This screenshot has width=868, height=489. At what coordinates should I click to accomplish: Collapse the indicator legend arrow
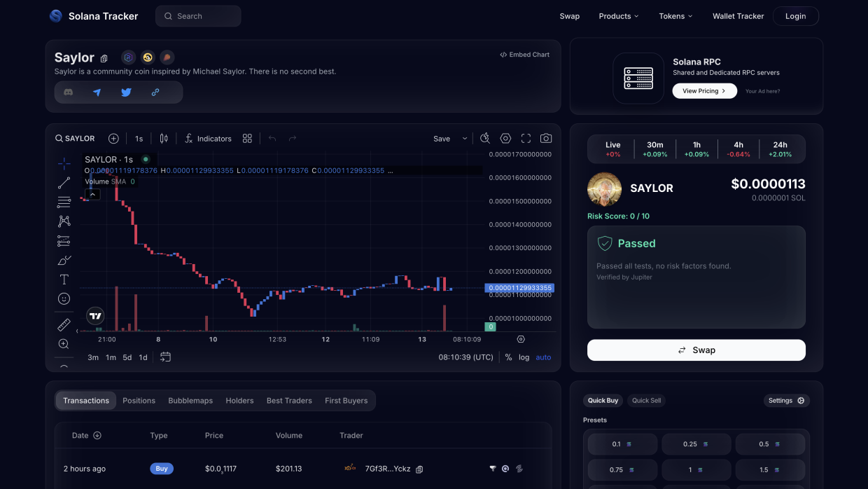92,194
